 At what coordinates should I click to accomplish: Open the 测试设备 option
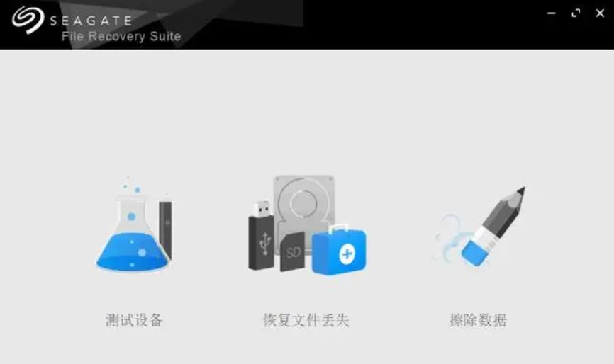134,320
